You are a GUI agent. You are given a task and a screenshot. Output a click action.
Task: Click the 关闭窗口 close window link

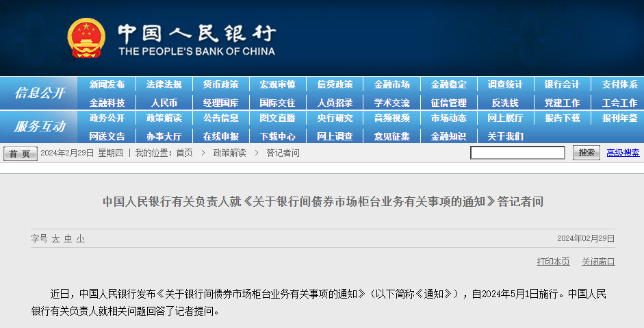(x=598, y=262)
